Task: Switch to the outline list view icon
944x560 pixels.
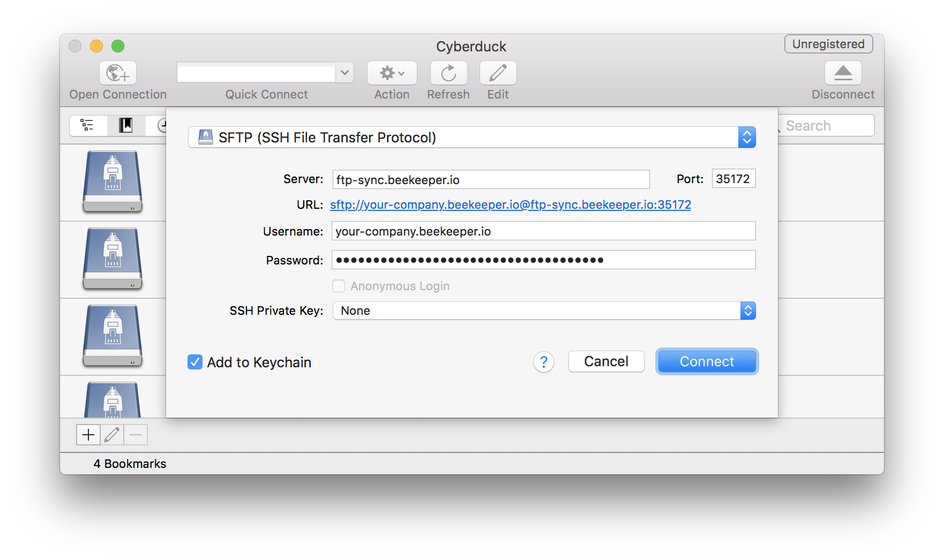Action: [x=87, y=125]
